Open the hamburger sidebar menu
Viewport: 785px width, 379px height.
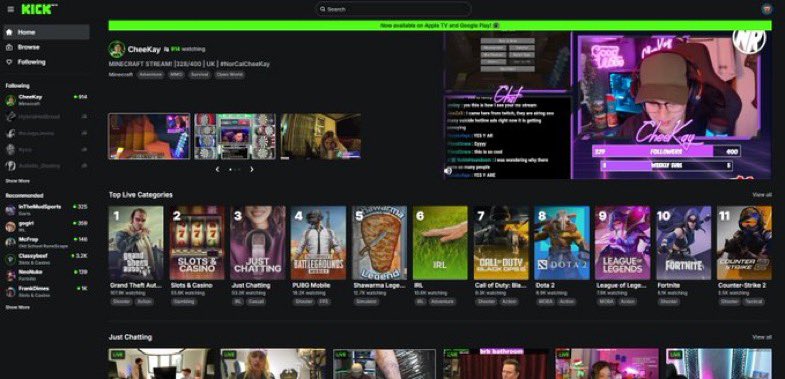click(x=11, y=9)
